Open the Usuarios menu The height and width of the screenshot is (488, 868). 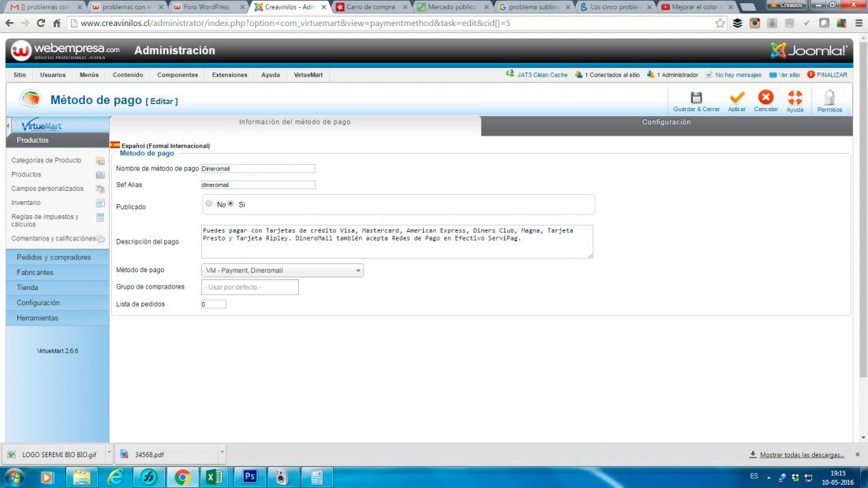(53, 75)
